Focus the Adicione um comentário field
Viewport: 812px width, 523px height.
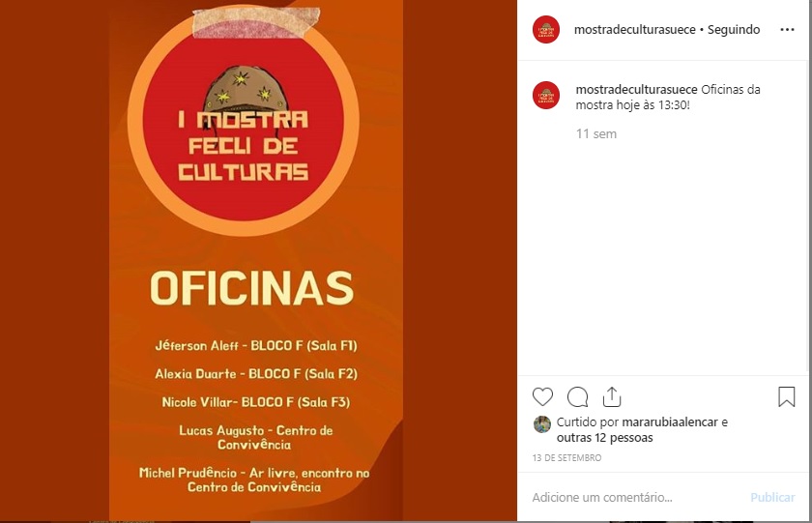coord(637,497)
